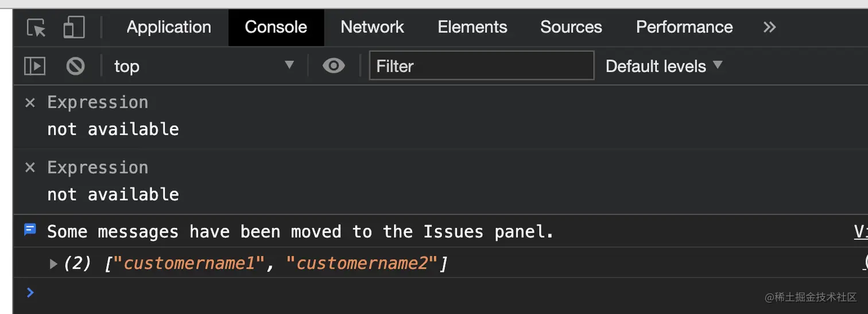Viewport: 868px width, 314px height.
Task: Select the Console tab
Action: pyautogui.click(x=276, y=27)
